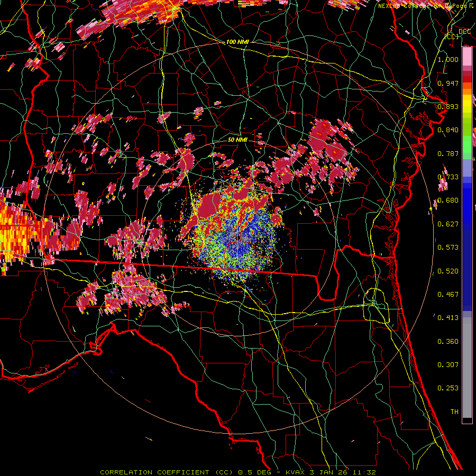Pick the yellow band of the color bar
Screen dimensions: 476x476
pos(467,104)
